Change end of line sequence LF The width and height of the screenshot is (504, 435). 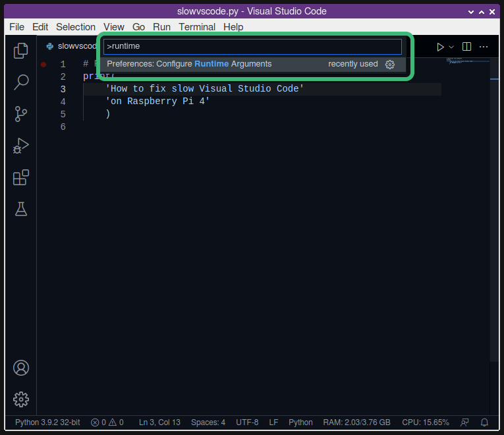(x=273, y=422)
